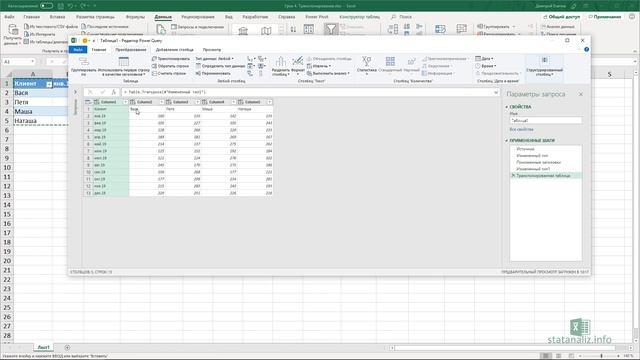The image size is (640, 360).
Task: Click the Geography map data type icon
Action: [x=266, y=31]
